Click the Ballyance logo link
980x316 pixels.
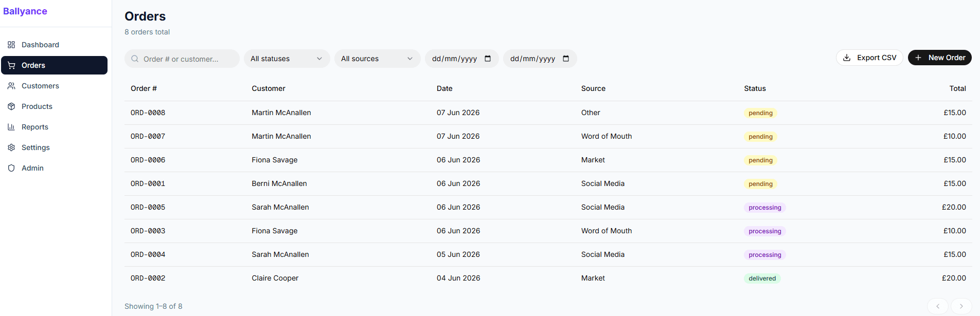[x=25, y=11]
